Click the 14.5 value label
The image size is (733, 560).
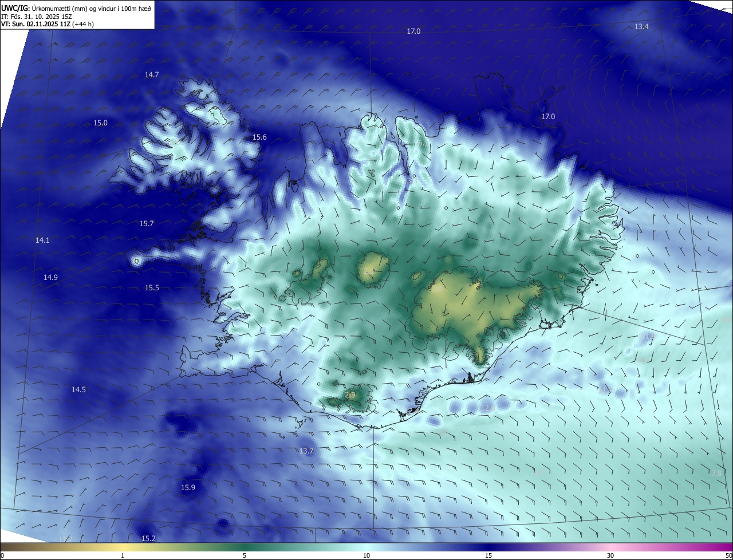coord(78,390)
